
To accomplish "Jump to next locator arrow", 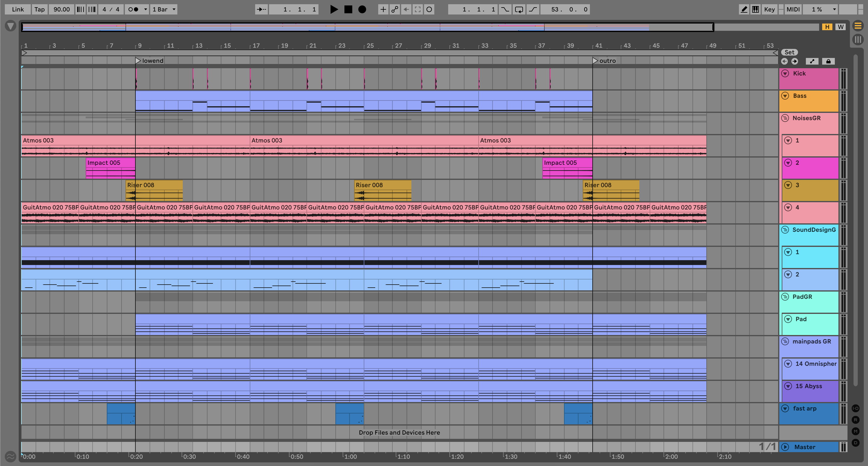I will [794, 61].
